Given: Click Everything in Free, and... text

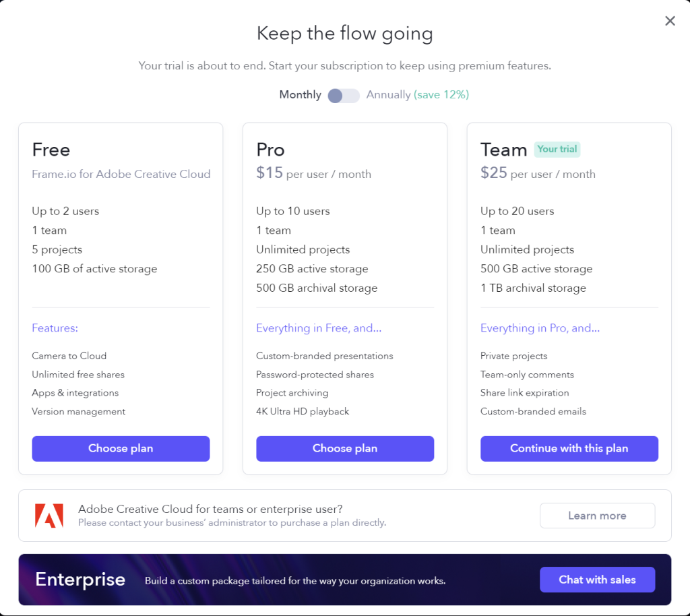Looking at the screenshot, I should (x=319, y=328).
